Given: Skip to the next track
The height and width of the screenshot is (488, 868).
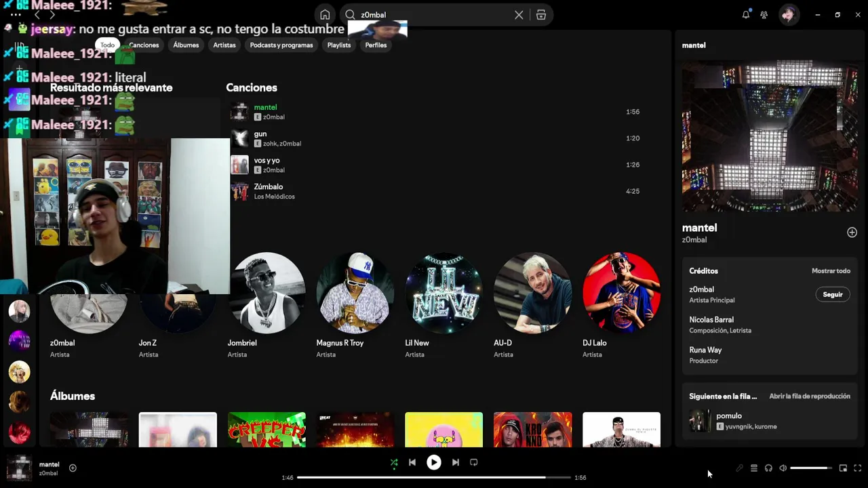Looking at the screenshot, I should [456, 462].
